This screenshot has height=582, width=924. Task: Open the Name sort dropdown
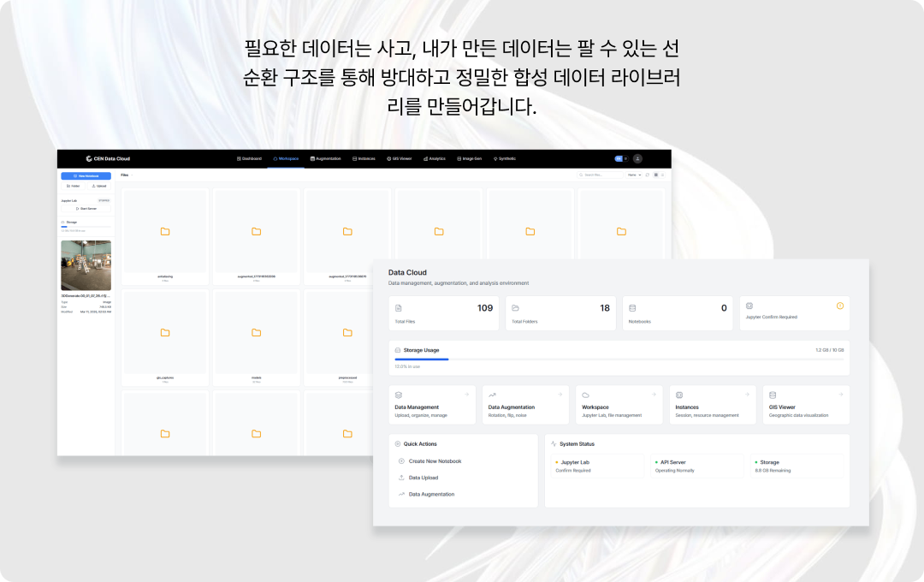coord(634,175)
